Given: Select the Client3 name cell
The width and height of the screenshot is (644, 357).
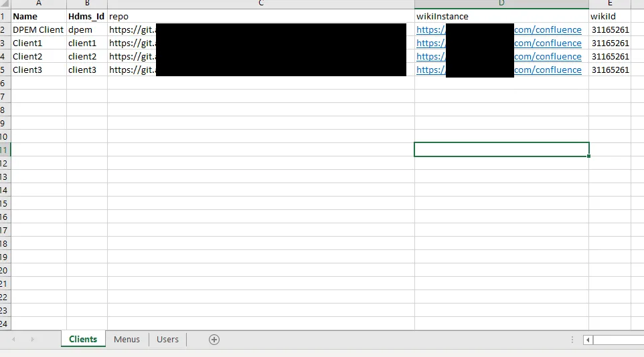Looking at the screenshot, I should point(39,70).
